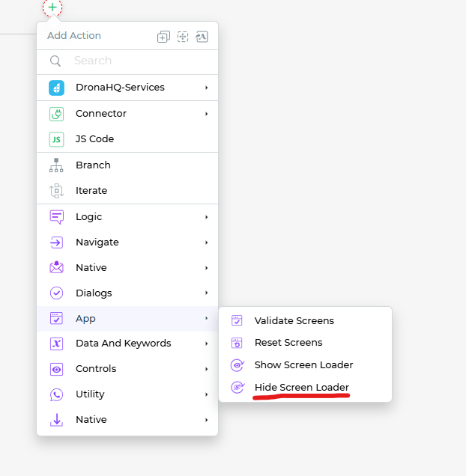Screen dimensions: 466x476
Task: Add an Iterate action
Action: [127, 191]
